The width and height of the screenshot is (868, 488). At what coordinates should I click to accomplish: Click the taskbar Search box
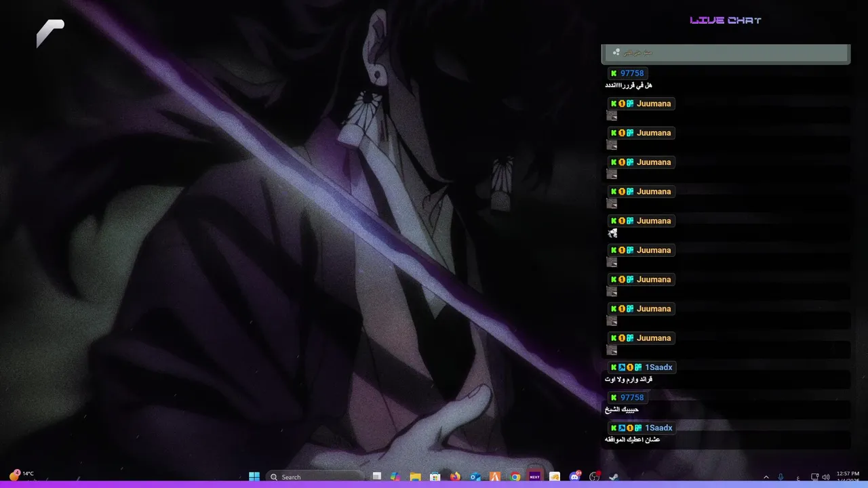pyautogui.click(x=315, y=476)
